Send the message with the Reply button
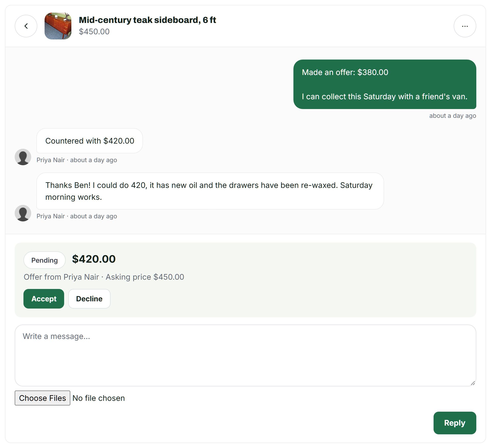Image resolution: width=491 pixels, height=448 pixels. tap(455, 423)
